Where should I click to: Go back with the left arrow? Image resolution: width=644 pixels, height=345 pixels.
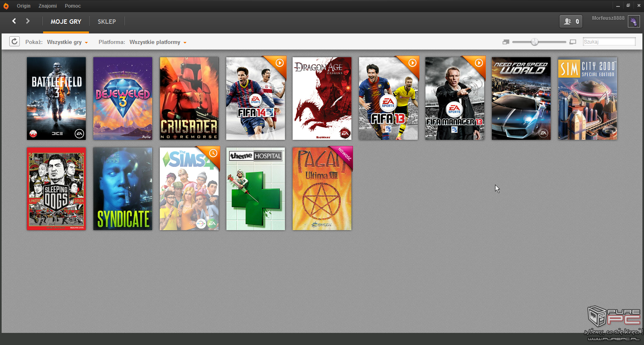(x=14, y=21)
